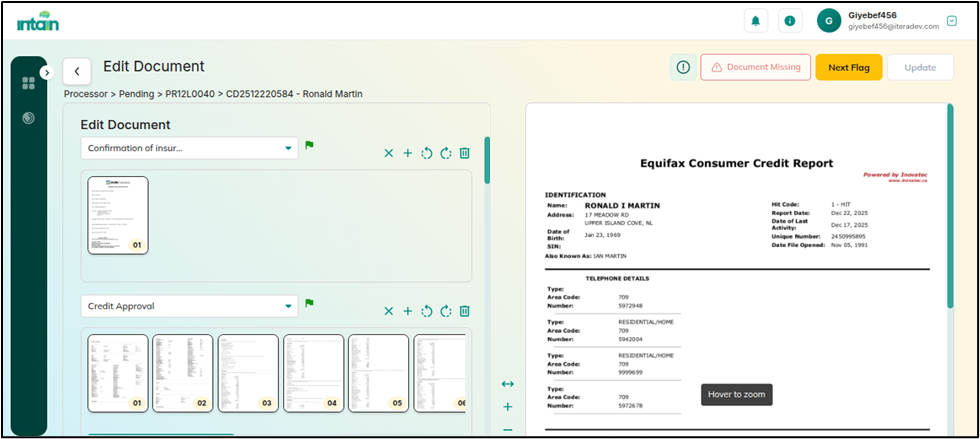The width and height of the screenshot is (980, 439).
Task: Select page 03 thumbnail in Credit Approval
Action: point(249,373)
